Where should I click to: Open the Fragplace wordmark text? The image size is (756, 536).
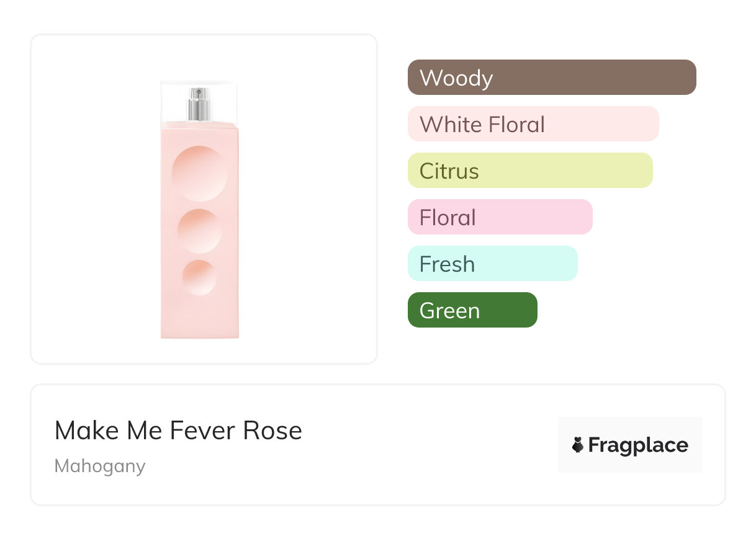click(638, 445)
